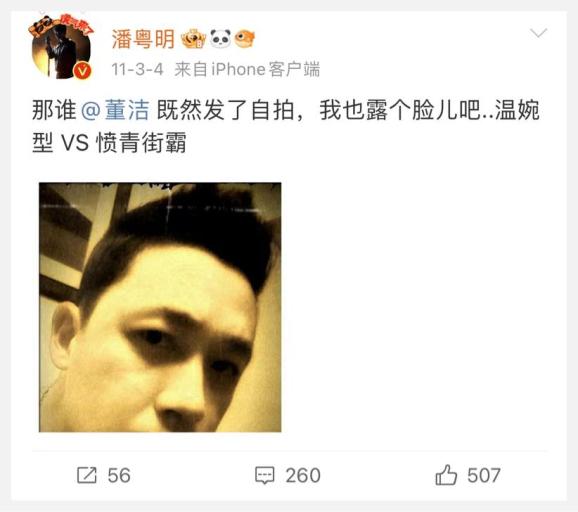Click 来自 iPhone客户端 source text
The width and height of the screenshot is (578, 512).
pos(247,69)
